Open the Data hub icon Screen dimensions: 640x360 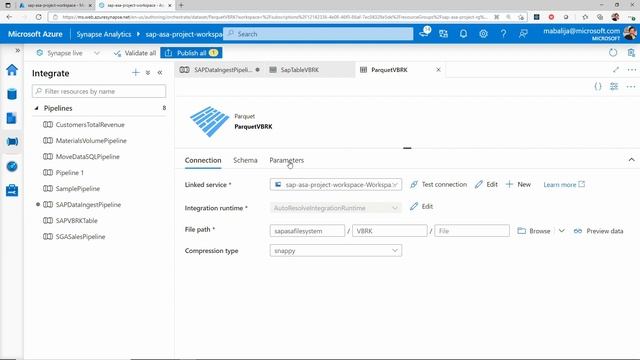[x=12, y=94]
